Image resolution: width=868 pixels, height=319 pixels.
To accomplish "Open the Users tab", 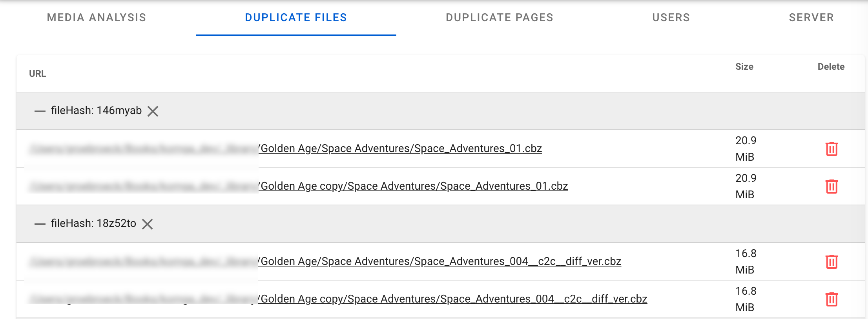I will point(671,18).
